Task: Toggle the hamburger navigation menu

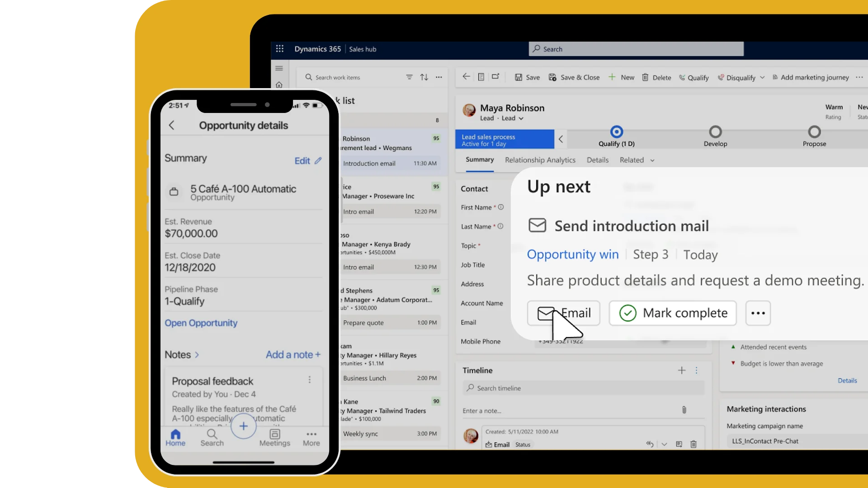Action: [279, 68]
